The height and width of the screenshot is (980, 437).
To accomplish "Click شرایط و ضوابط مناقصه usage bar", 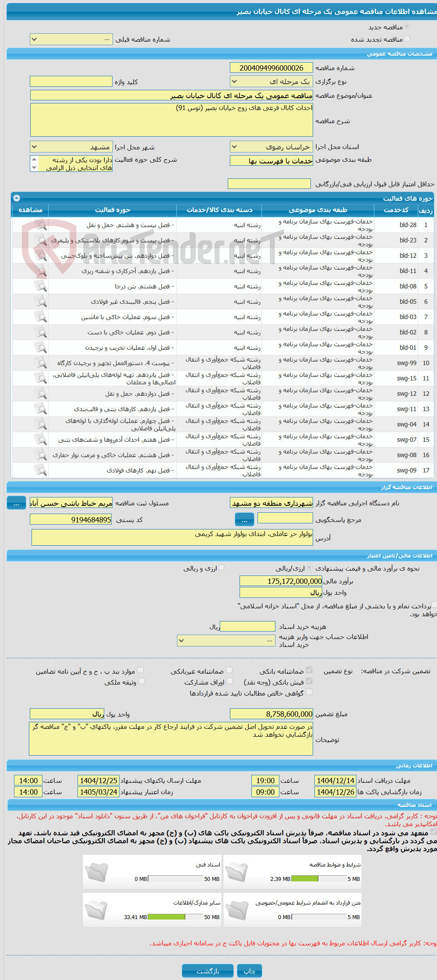I will (x=319, y=879).
